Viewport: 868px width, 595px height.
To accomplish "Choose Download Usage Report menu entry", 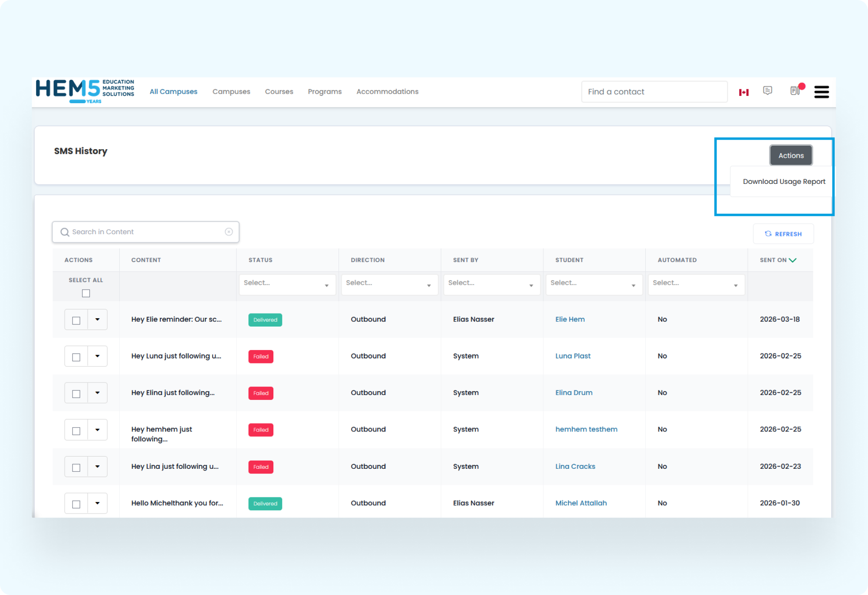I will tap(784, 182).
